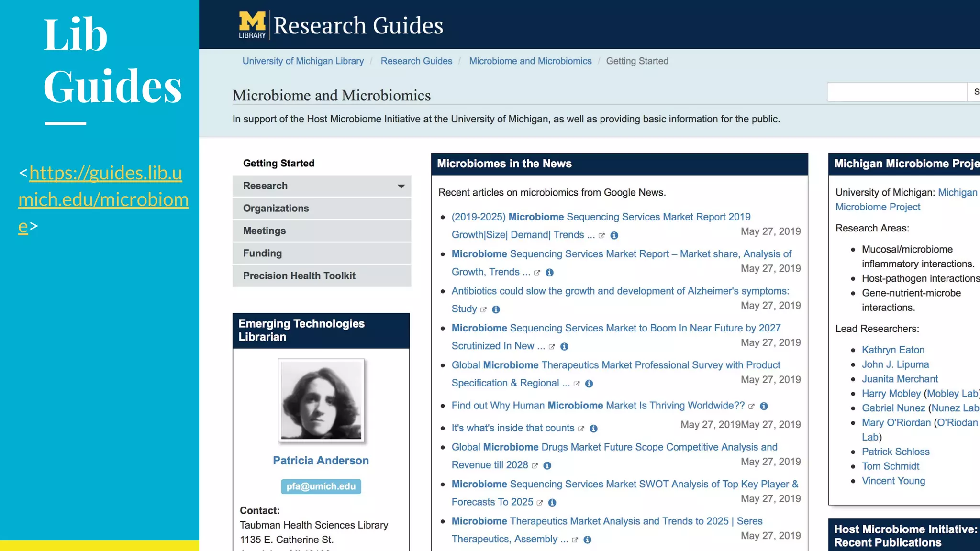Expand the Research menu dropdown arrow

[x=401, y=186]
